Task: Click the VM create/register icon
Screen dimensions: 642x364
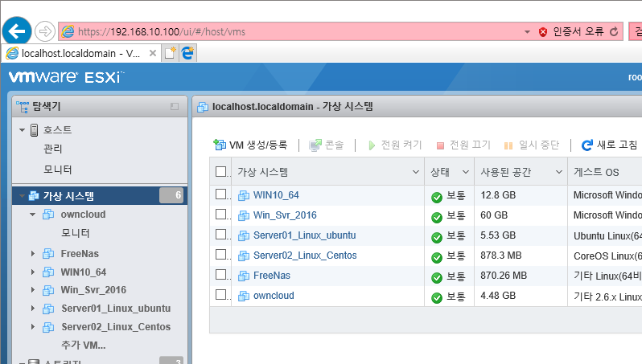Action: pos(220,145)
